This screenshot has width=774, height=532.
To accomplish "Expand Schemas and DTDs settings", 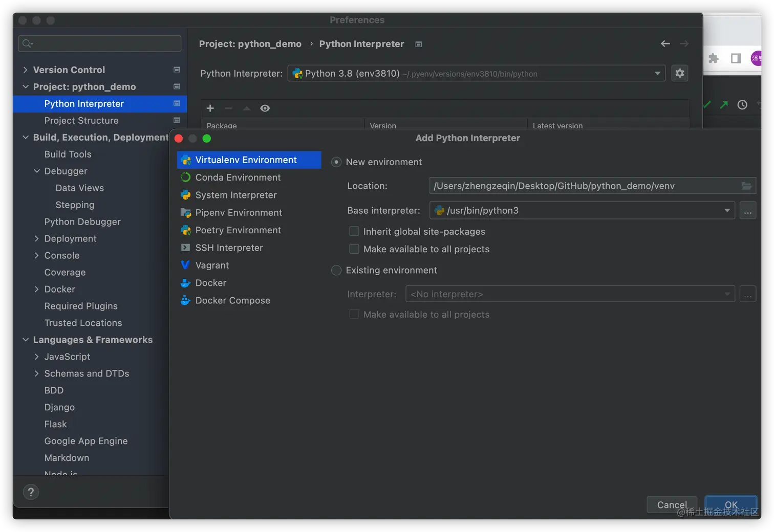I will pyautogui.click(x=36, y=373).
